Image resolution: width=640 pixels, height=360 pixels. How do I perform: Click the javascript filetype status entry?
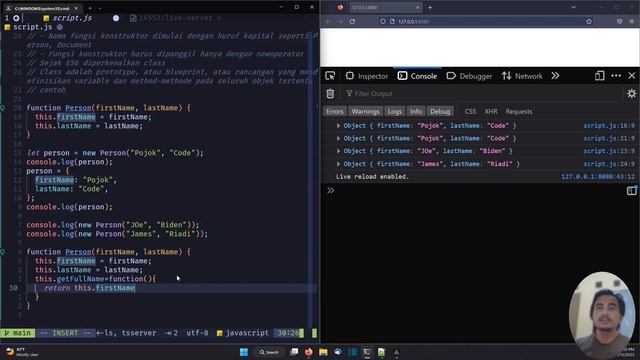242,333
